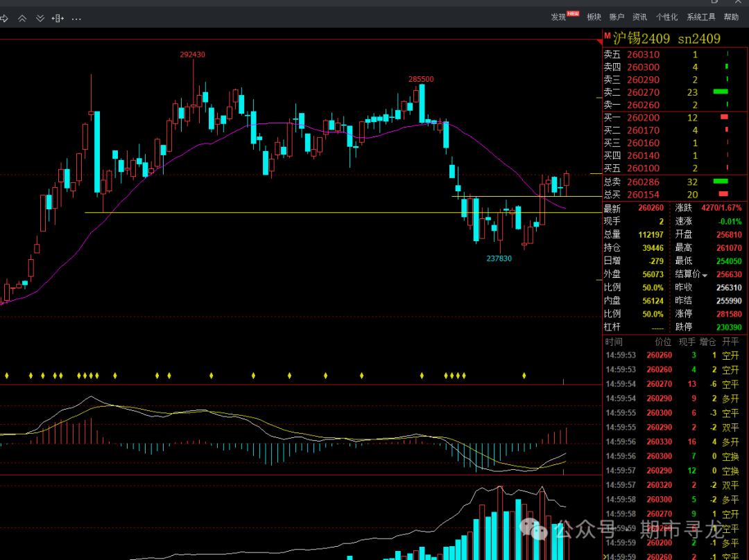Click the 日增 value -279
This screenshot has width=749, height=560.
click(656, 261)
